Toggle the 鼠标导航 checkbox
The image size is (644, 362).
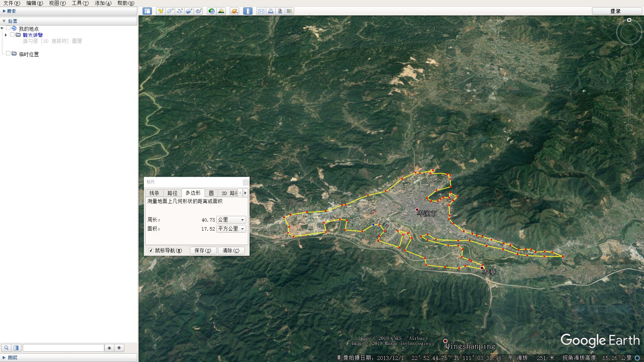(x=151, y=250)
